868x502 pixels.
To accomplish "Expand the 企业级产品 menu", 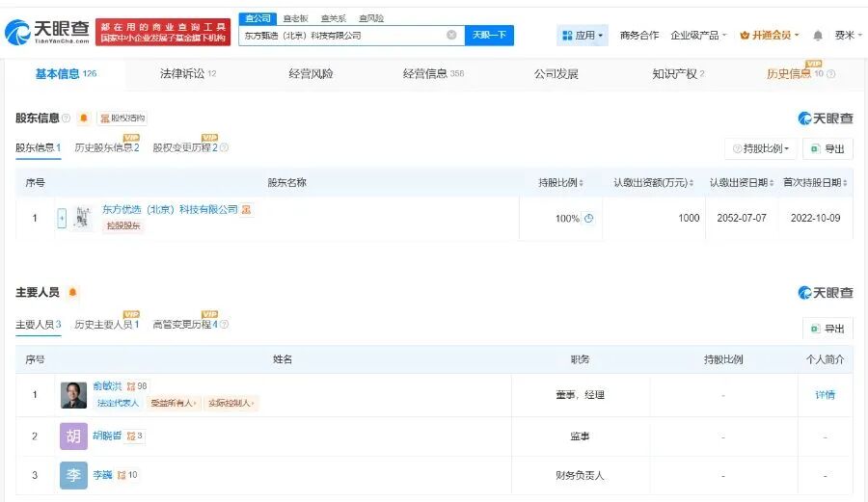I will (x=699, y=36).
